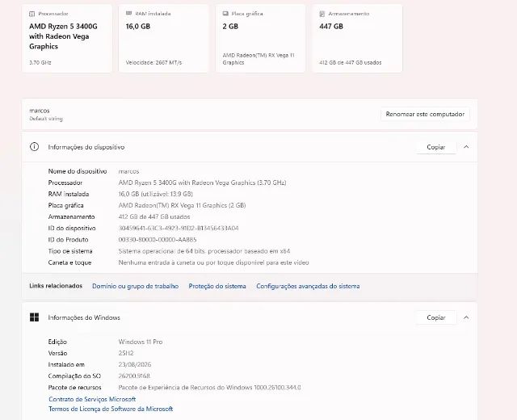Open Proteção do sistema link
Viewport: 517px width, 420px height.
pos(217,286)
